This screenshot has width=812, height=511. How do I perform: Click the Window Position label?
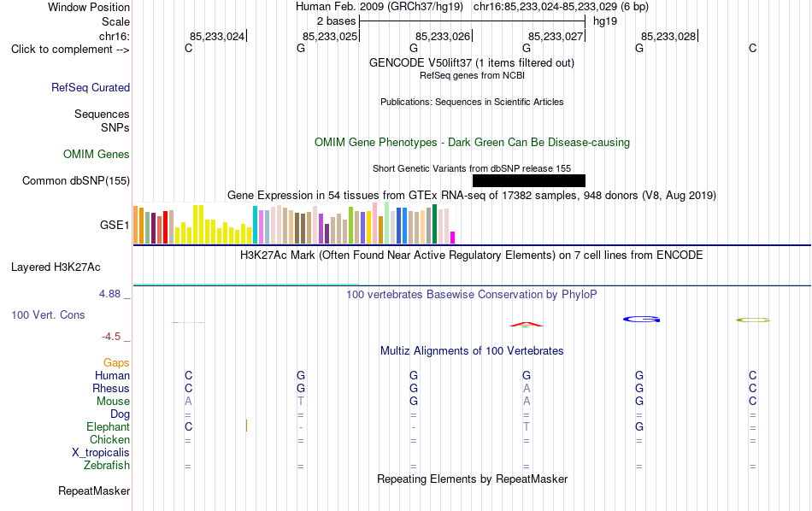[89, 7]
